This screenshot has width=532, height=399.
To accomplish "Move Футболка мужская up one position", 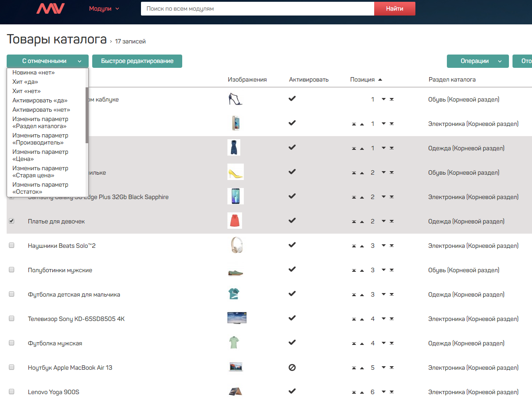I will coord(362,344).
